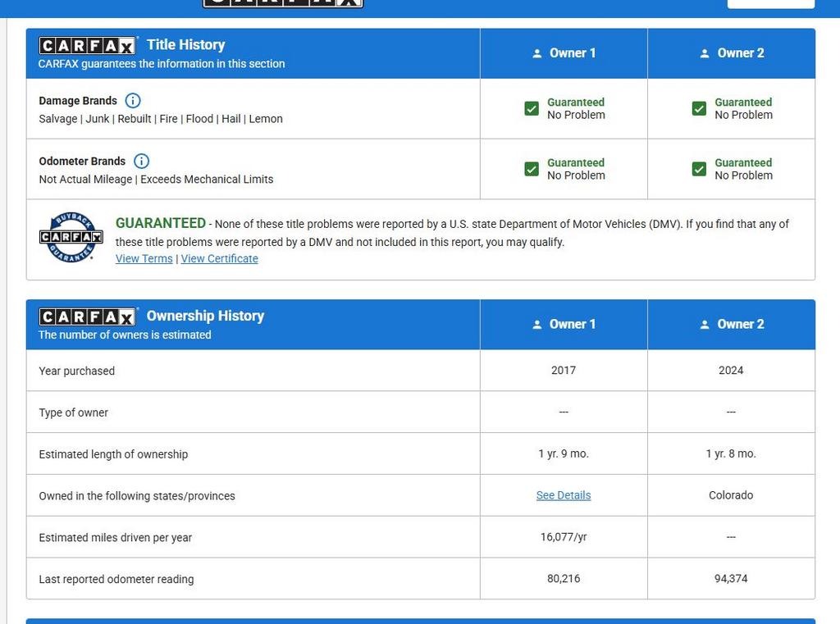
Task: Click Estimated miles driven per year label
Action: pyautogui.click(x=115, y=538)
